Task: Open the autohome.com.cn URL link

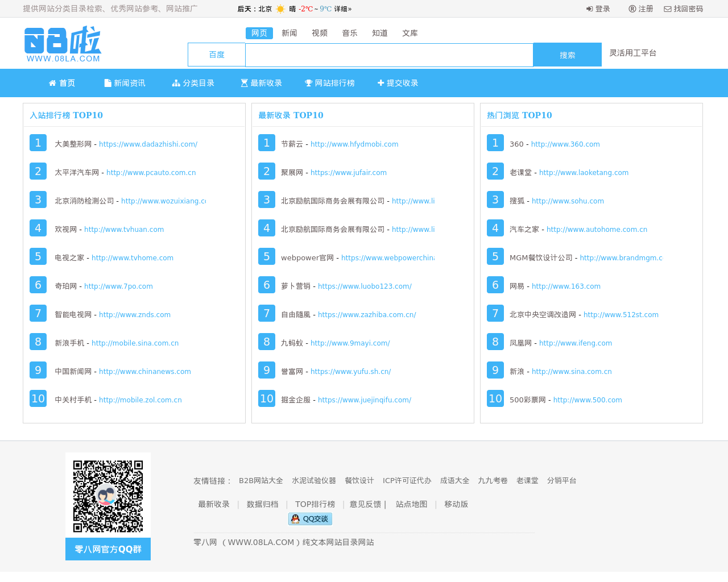Action: (597, 230)
